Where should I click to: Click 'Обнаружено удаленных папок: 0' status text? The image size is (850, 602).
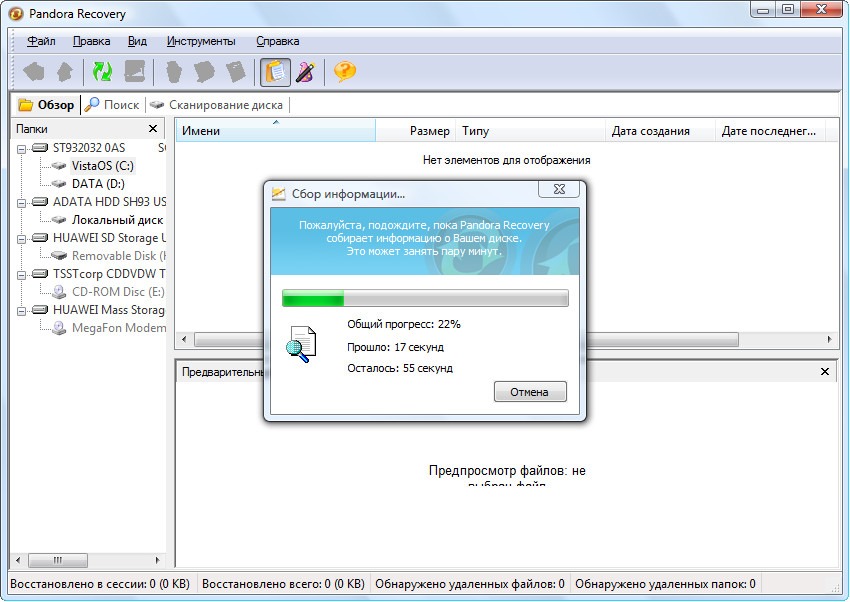pos(665,584)
